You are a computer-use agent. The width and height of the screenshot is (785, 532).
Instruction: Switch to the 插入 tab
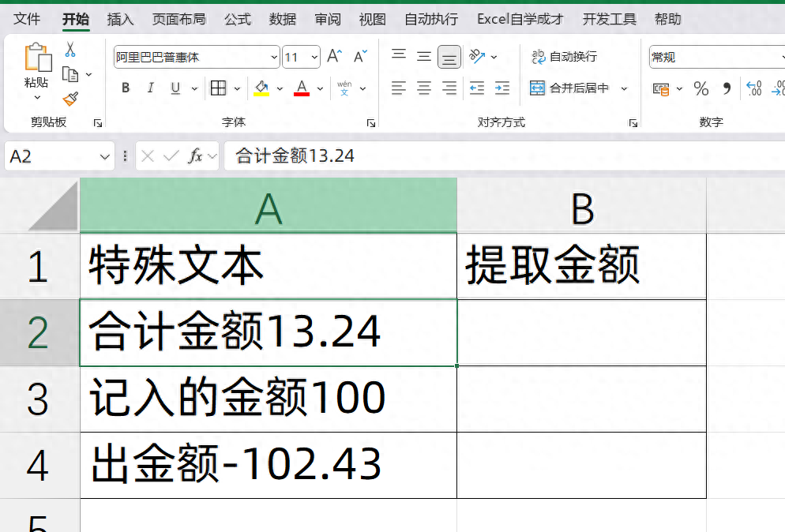pos(120,19)
